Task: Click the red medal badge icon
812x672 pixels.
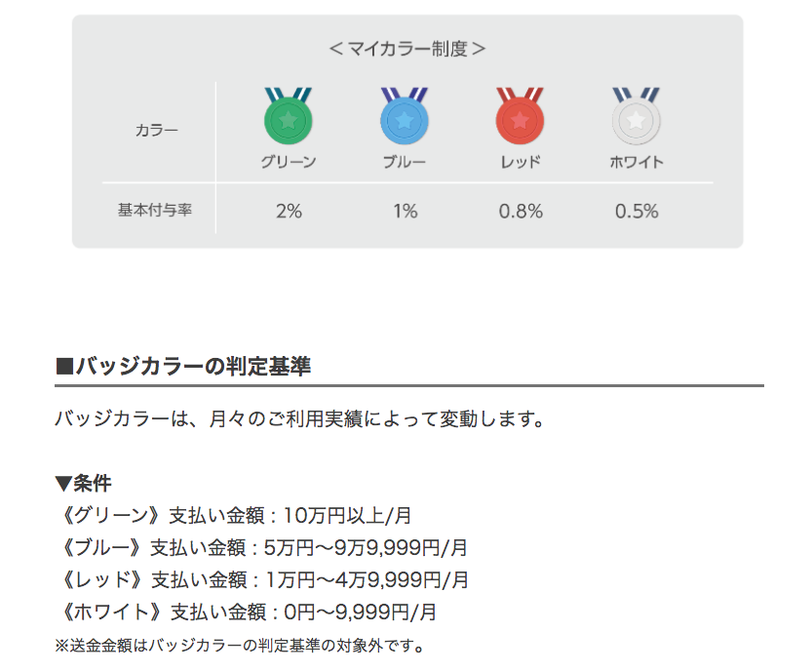Action: (520, 119)
